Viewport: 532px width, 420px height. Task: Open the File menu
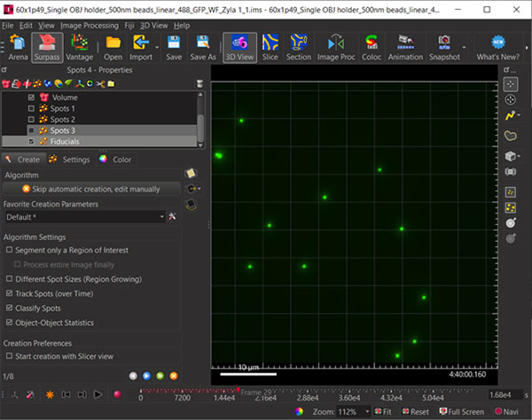coord(7,26)
